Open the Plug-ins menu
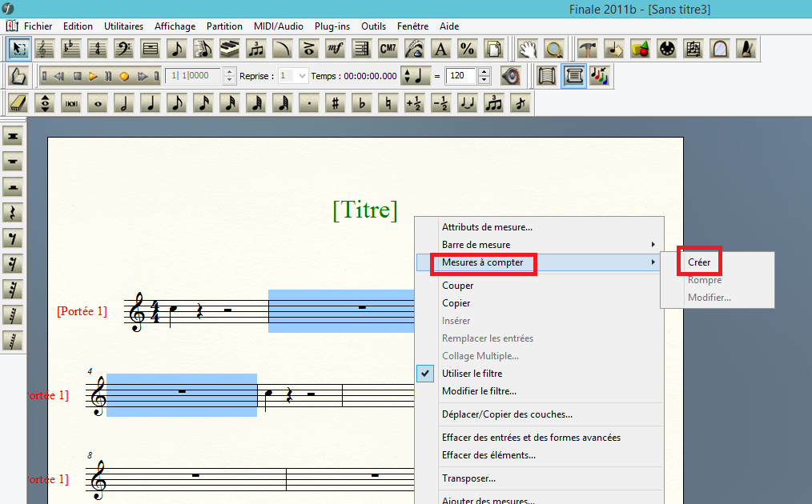 pos(331,26)
